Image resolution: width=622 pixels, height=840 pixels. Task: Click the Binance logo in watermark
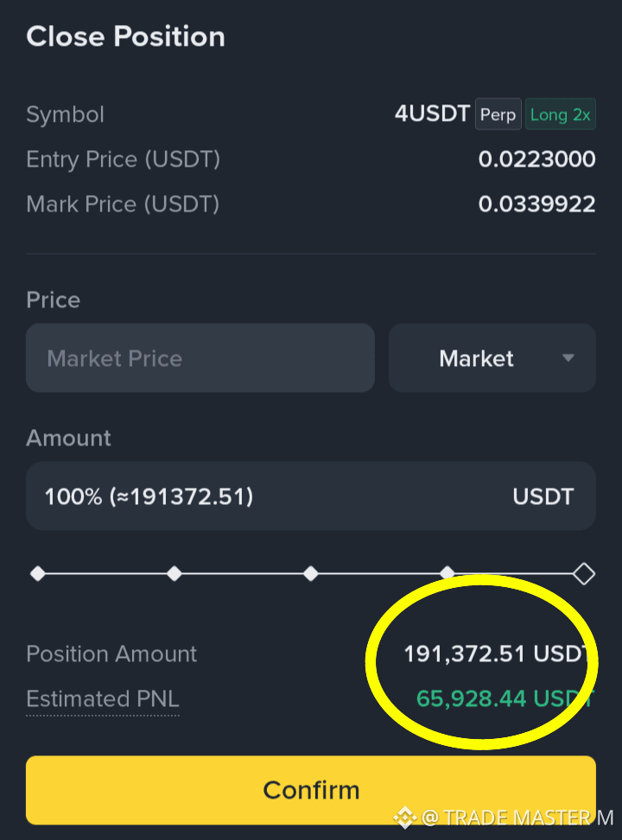(405, 818)
